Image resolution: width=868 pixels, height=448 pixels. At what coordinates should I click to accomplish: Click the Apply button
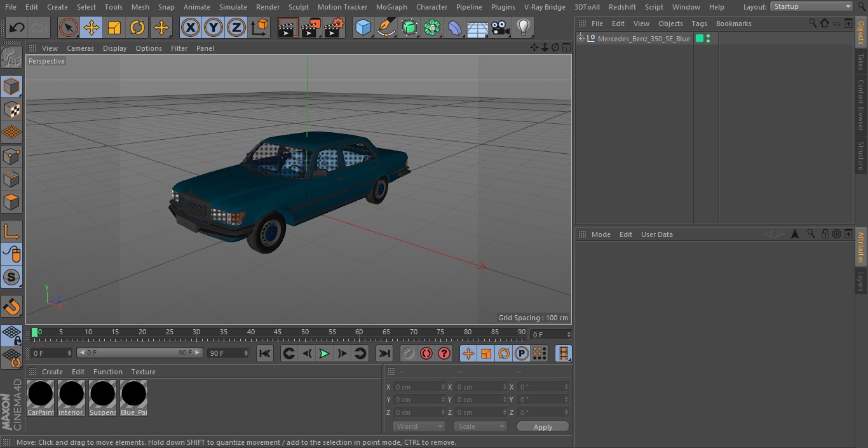click(543, 426)
